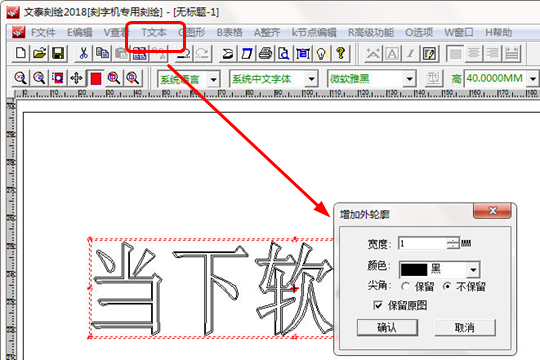Click the last zoom magnifier in the view toolbar
The image size is (540, 360).
(133, 79)
